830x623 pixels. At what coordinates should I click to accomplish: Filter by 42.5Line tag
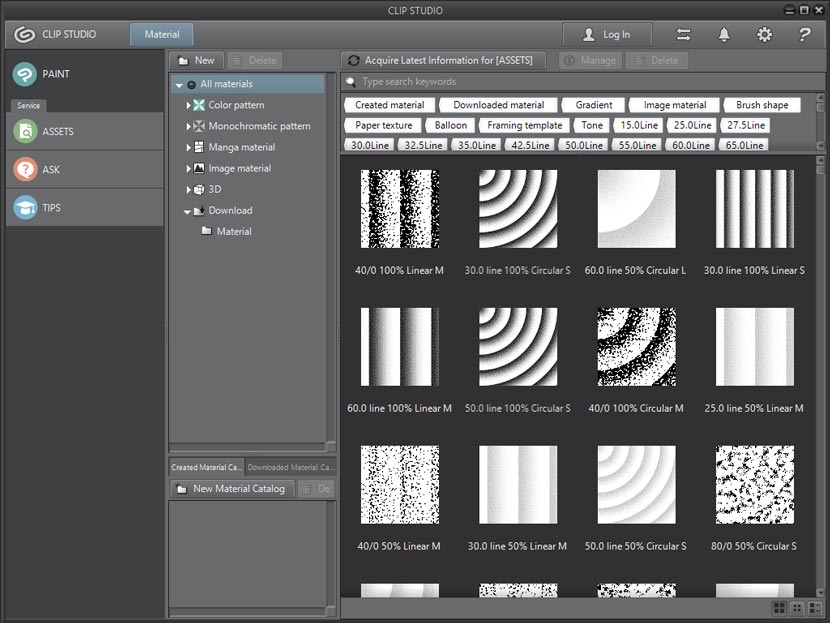click(530, 145)
